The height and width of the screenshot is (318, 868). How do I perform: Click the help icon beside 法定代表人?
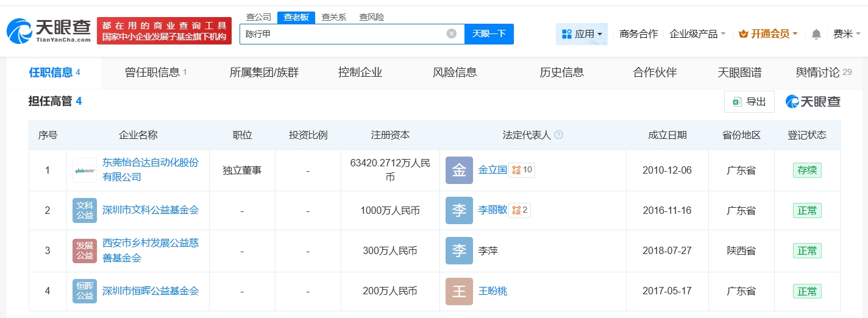point(558,135)
